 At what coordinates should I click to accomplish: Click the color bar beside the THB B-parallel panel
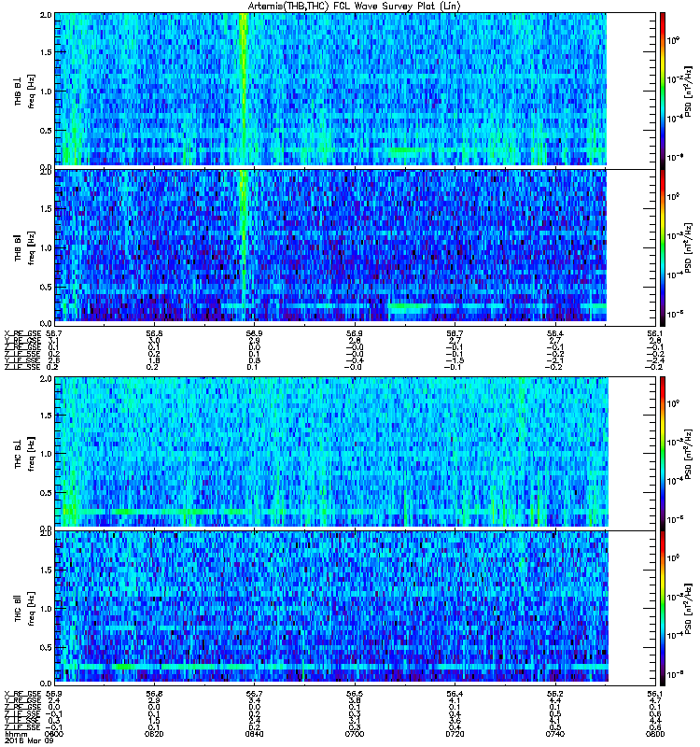click(663, 247)
